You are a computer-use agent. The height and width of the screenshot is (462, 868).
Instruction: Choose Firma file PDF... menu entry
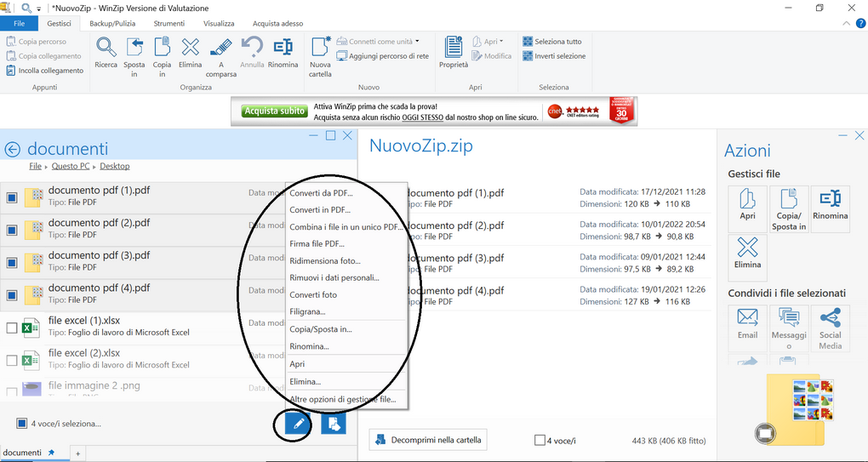tap(346, 244)
